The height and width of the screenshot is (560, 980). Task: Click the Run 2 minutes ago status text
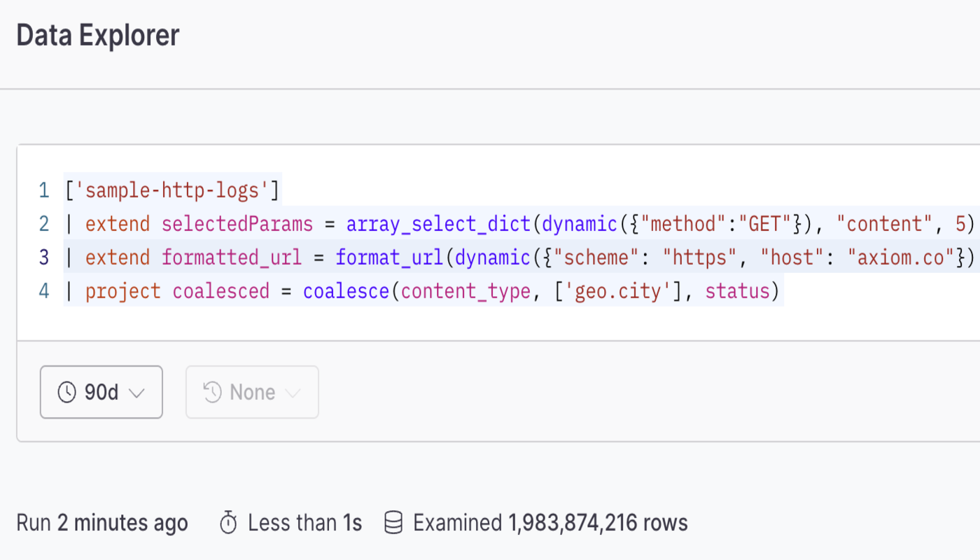coord(101,522)
